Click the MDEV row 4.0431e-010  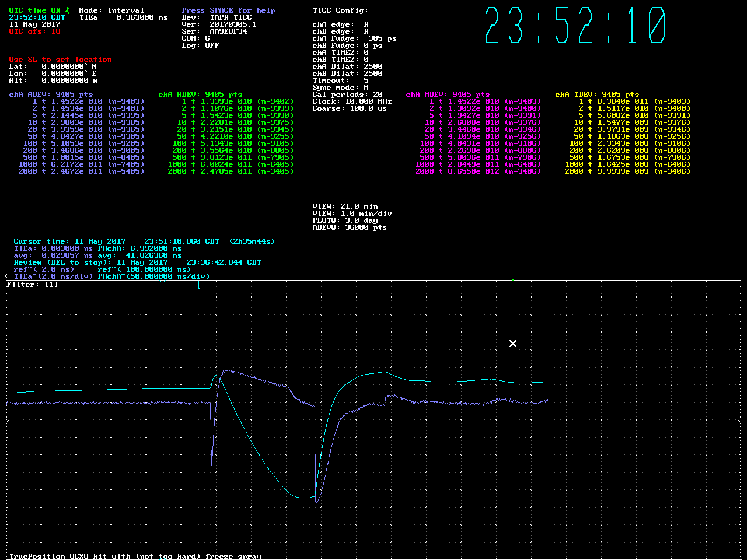[480, 143]
